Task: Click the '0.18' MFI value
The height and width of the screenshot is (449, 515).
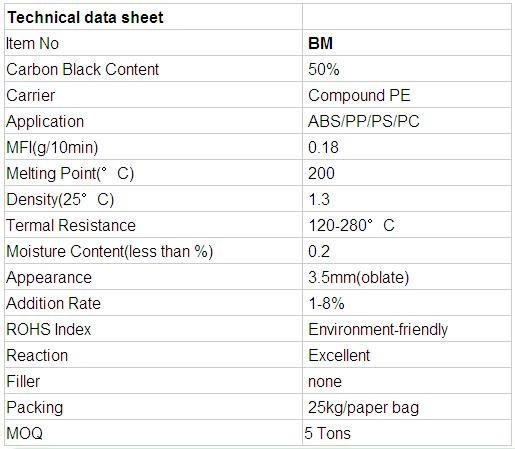Action: pyautogui.click(x=323, y=147)
